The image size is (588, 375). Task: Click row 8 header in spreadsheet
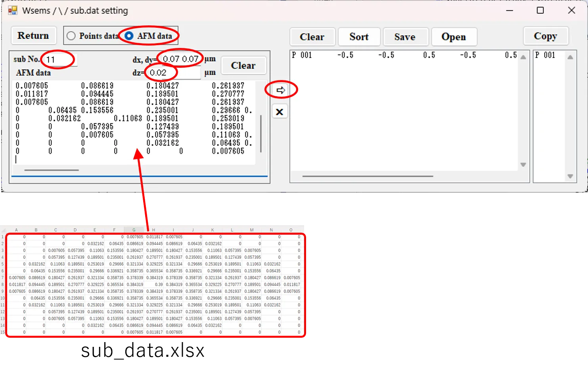pyautogui.click(x=3, y=285)
